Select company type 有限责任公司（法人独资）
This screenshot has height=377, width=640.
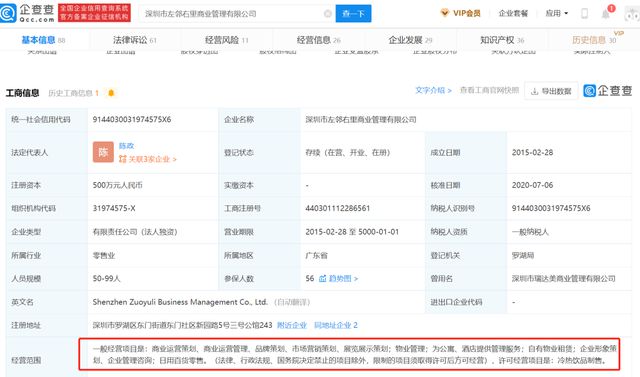tap(135, 232)
